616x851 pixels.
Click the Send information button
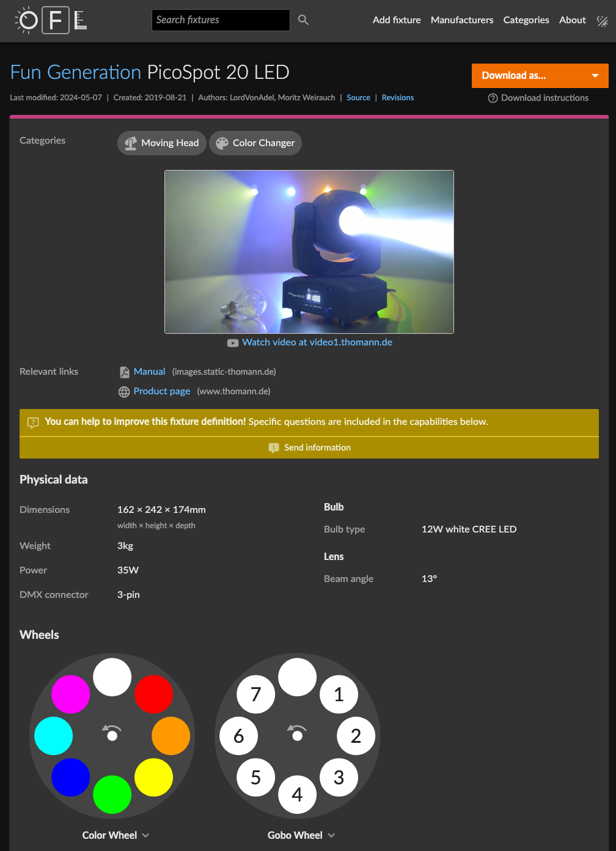click(309, 448)
